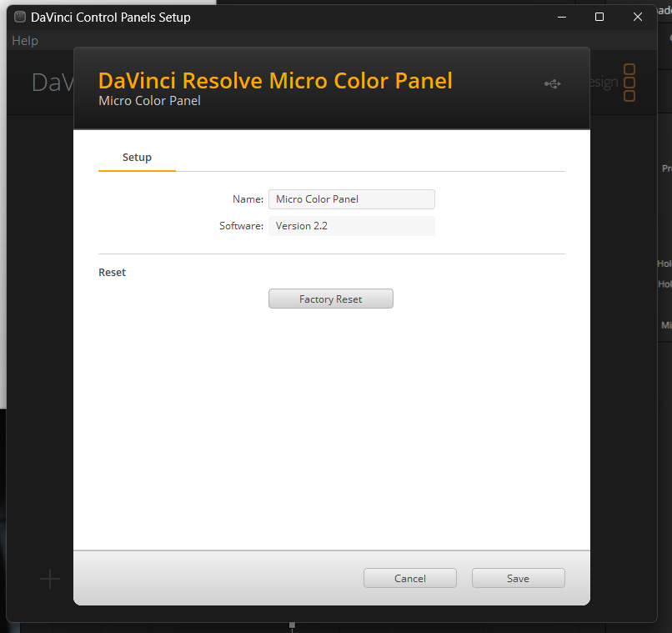
Task: Click the DaVinci Resolve Micro Color Panel heading
Action: (275, 81)
